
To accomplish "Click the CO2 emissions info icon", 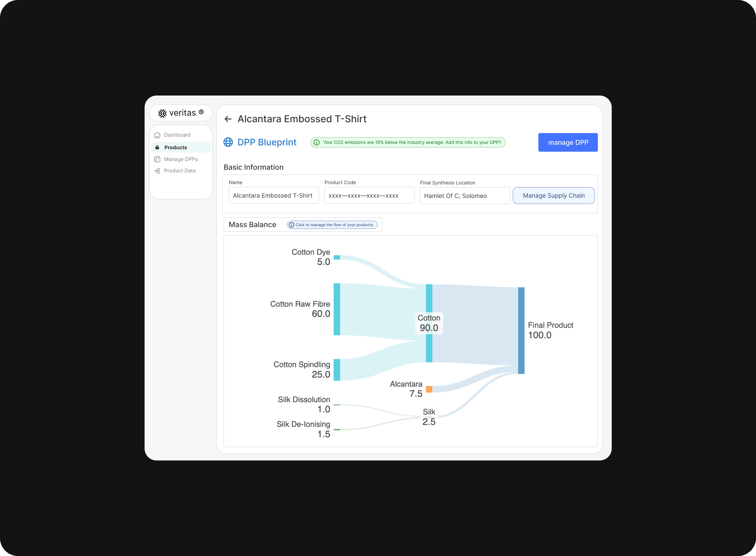I will (317, 142).
